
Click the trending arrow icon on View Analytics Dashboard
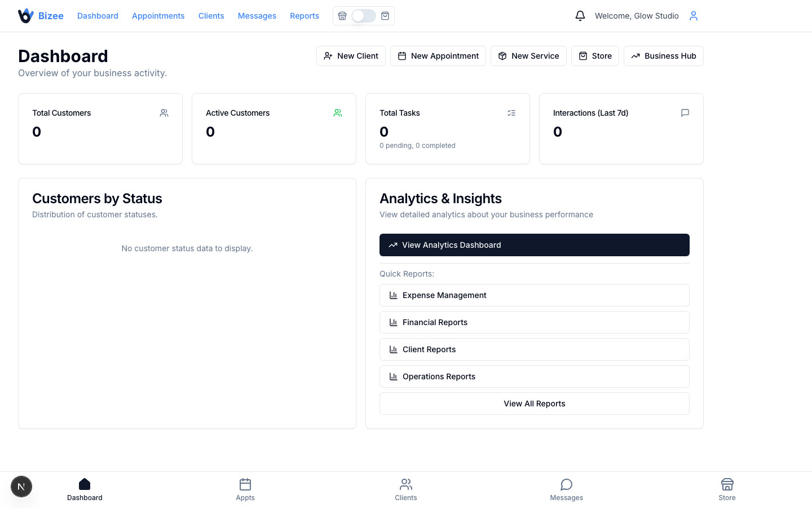pyautogui.click(x=393, y=245)
